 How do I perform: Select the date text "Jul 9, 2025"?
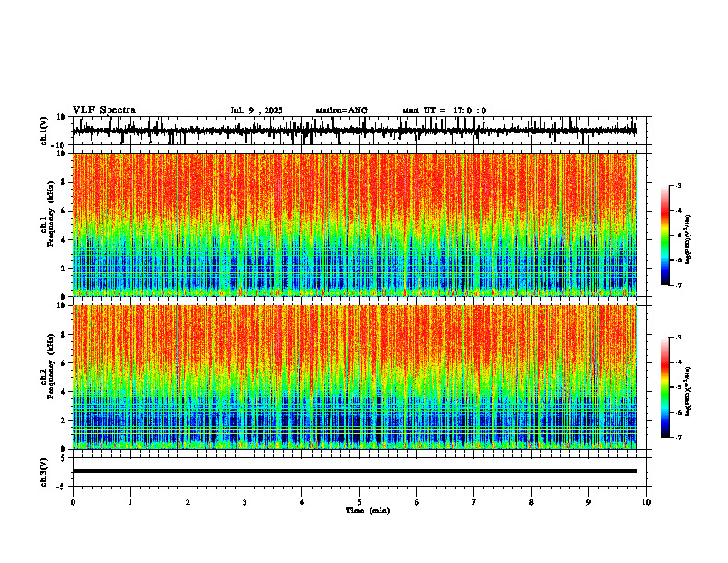(x=256, y=110)
